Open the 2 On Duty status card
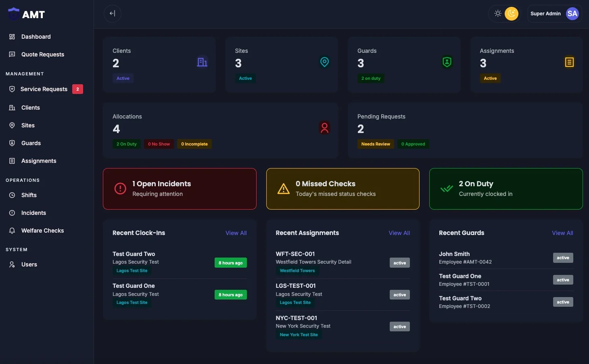Image resolution: width=589 pixels, height=364 pixels. (506, 189)
